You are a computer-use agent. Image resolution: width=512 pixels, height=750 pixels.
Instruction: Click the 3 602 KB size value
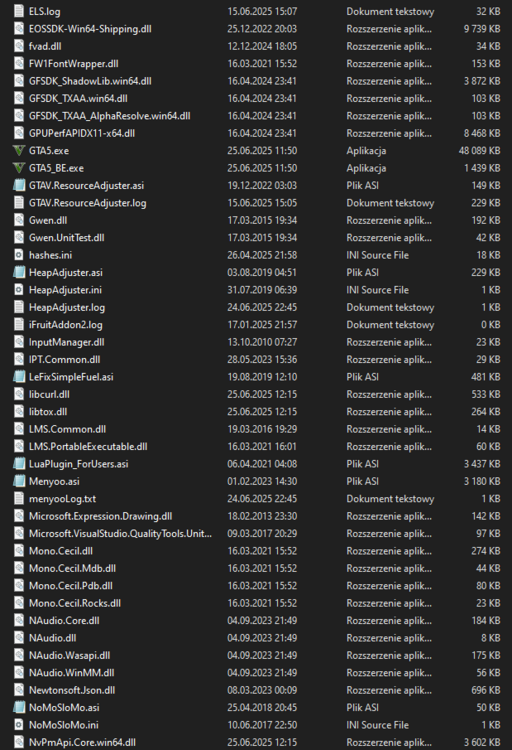click(482, 742)
